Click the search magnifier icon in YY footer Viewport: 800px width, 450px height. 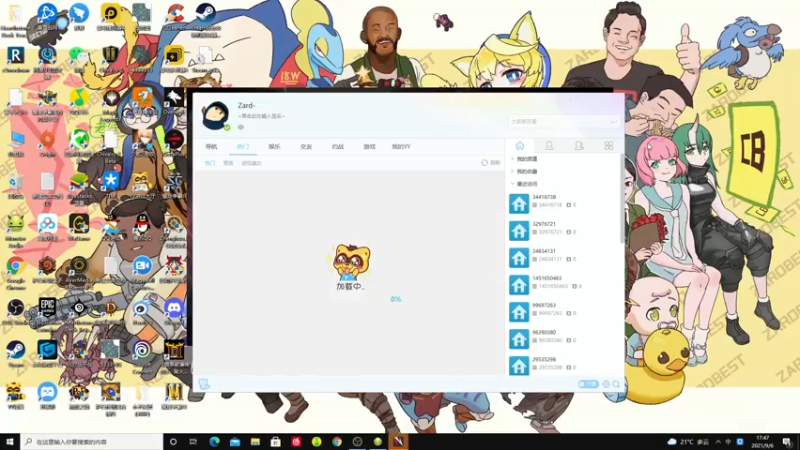[616, 384]
